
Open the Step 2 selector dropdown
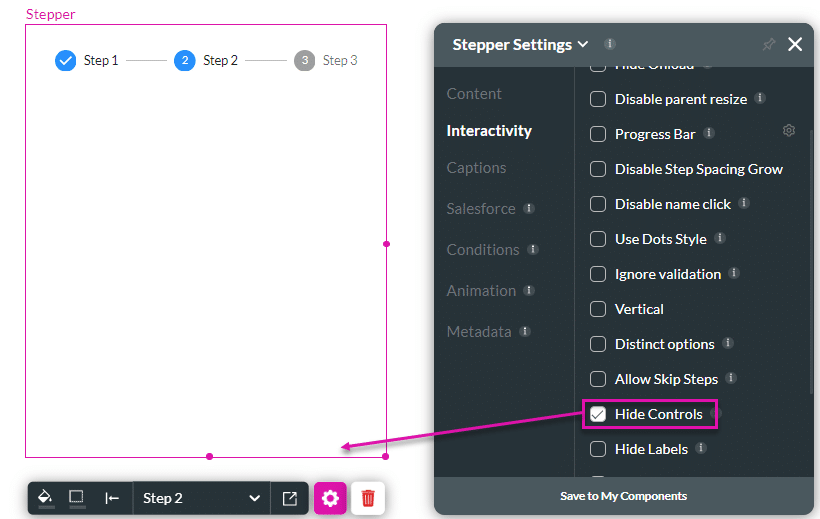tap(201, 498)
